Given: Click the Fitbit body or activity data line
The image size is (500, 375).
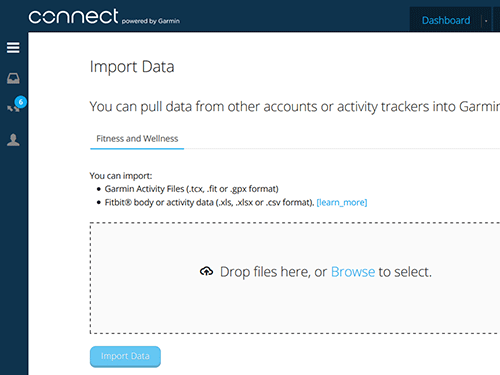Looking at the screenshot, I should pos(209,202).
